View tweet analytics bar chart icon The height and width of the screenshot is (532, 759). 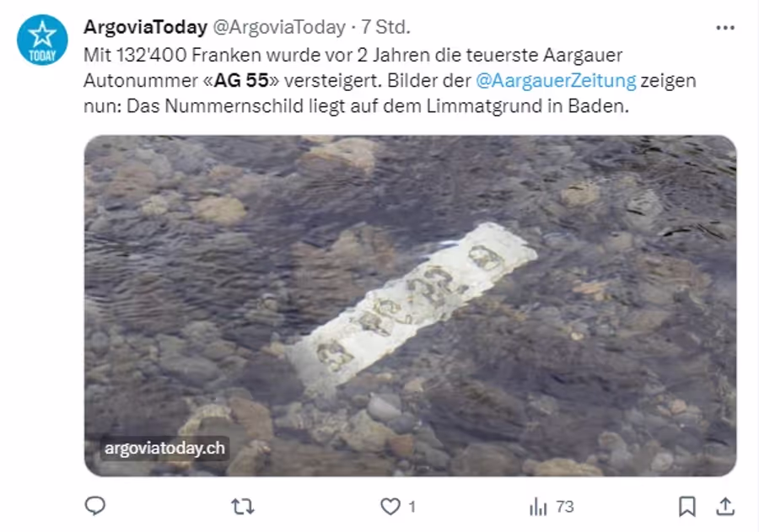click(538, 507)
